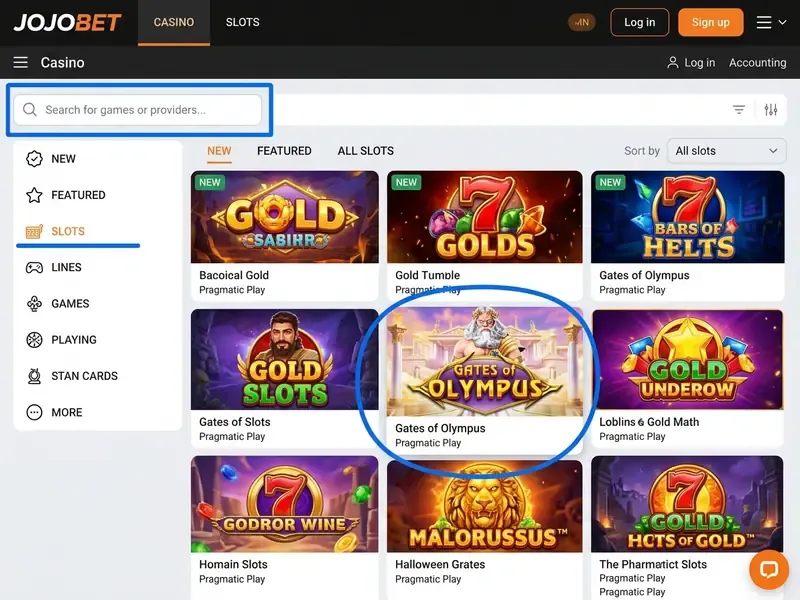The width and height of the screenshot is (800, 600).
Task: Click Pragmatic Play under Homain Slots
Action: click(232, 579)
